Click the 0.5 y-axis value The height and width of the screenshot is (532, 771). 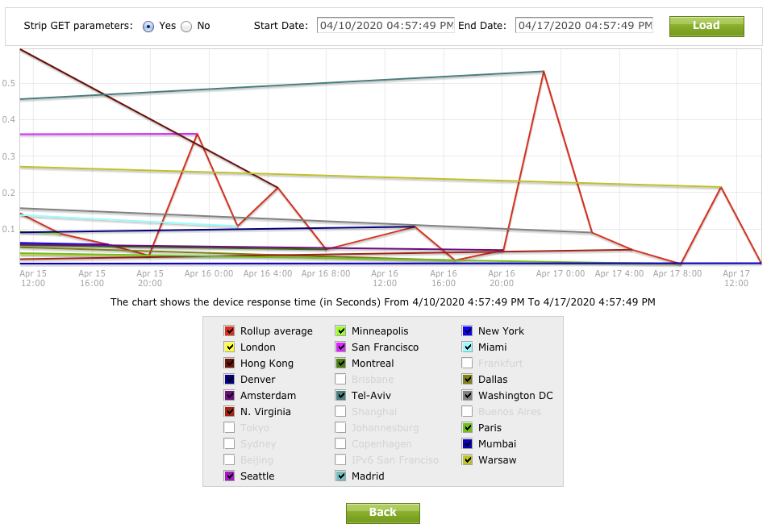pos(9,84)
